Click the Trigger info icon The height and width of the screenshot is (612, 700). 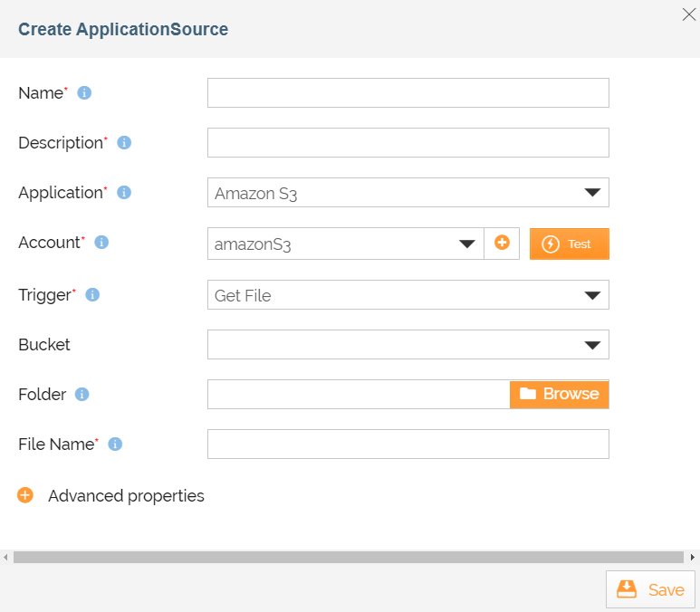[x=92, y=295]
